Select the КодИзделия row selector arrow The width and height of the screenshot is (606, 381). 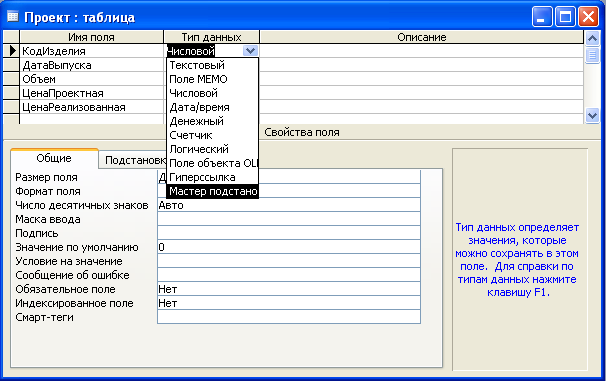(11, 51)
